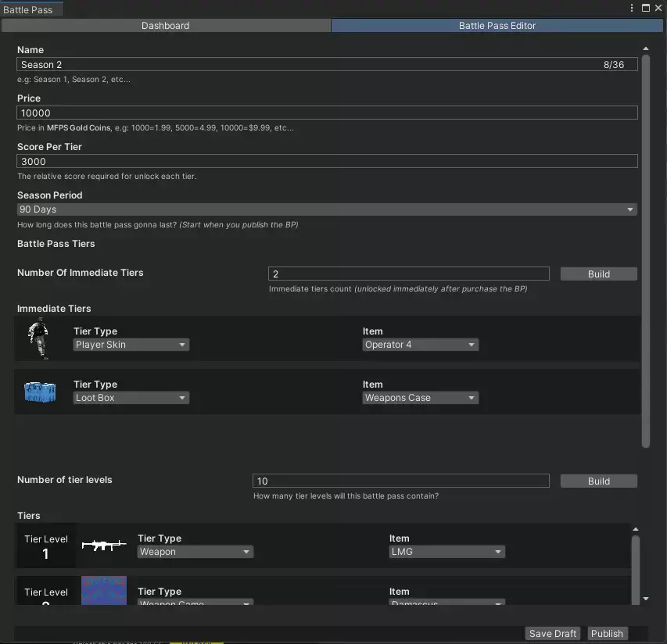Open the window kebab options menu
The height and width of the screenshot is (644, 667).
click(x=633, y=8)
